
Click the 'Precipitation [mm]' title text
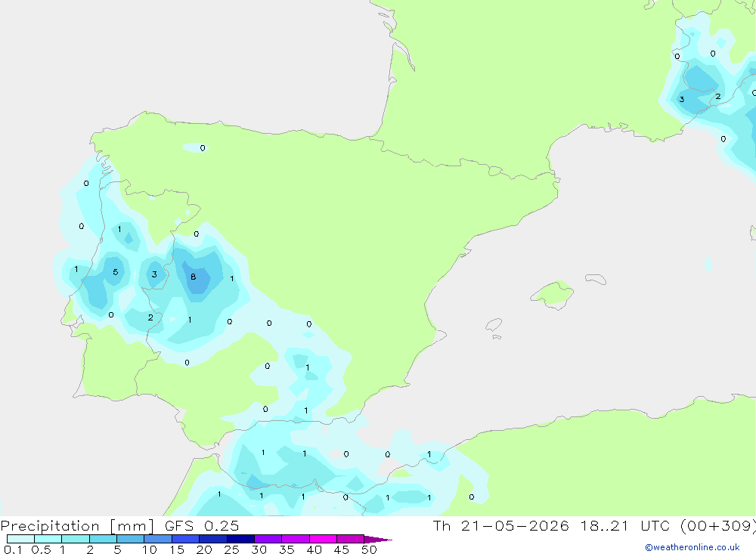(x=77, y=526)
